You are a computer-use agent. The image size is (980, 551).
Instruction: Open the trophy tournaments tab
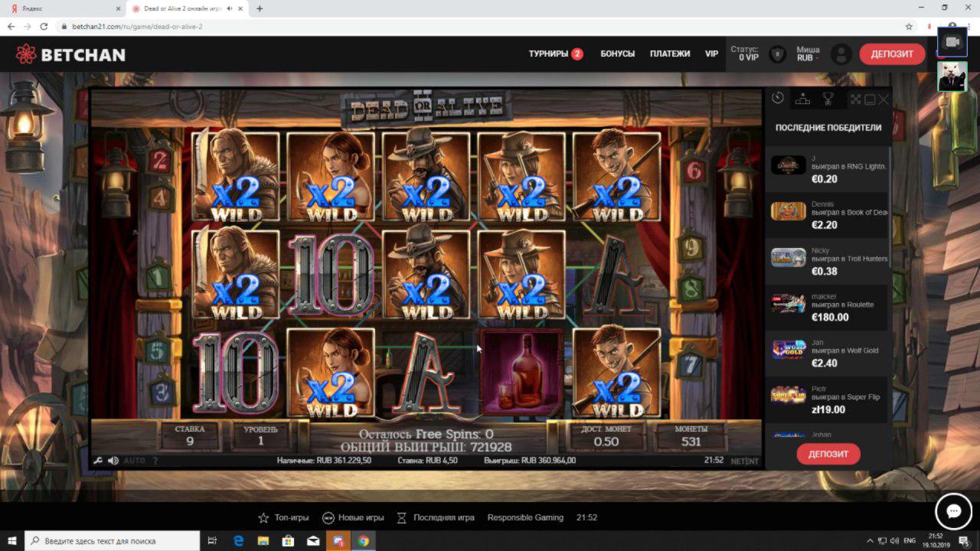828,98
